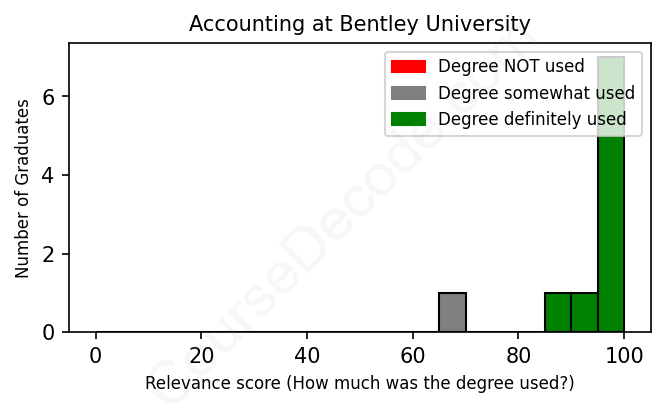
Task: Click the green 'Degree definitely used' legend swatch
Action: click(x=408, y=119)
